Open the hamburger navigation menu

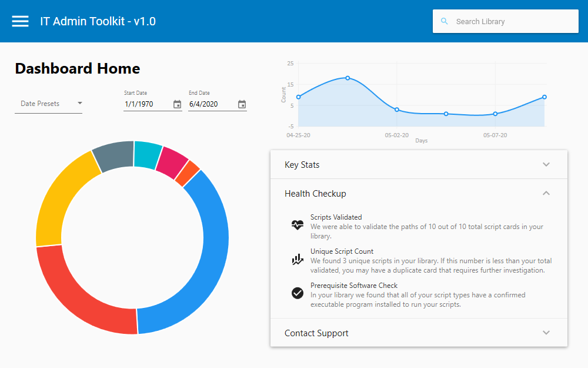[x=20, y=21]
